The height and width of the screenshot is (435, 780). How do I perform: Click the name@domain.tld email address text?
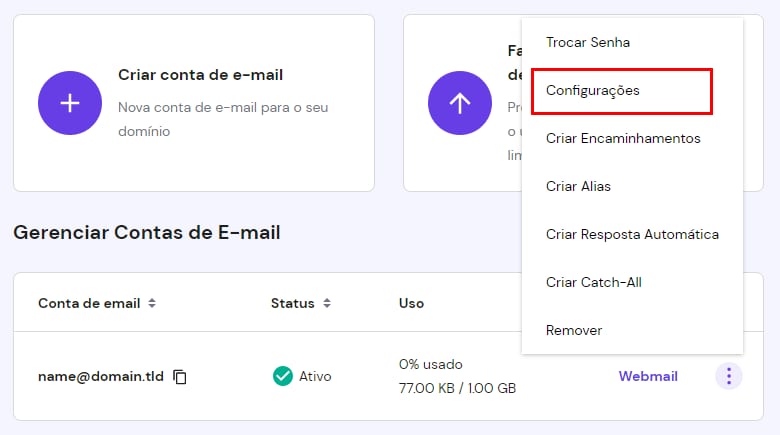[x=100, y=376]
